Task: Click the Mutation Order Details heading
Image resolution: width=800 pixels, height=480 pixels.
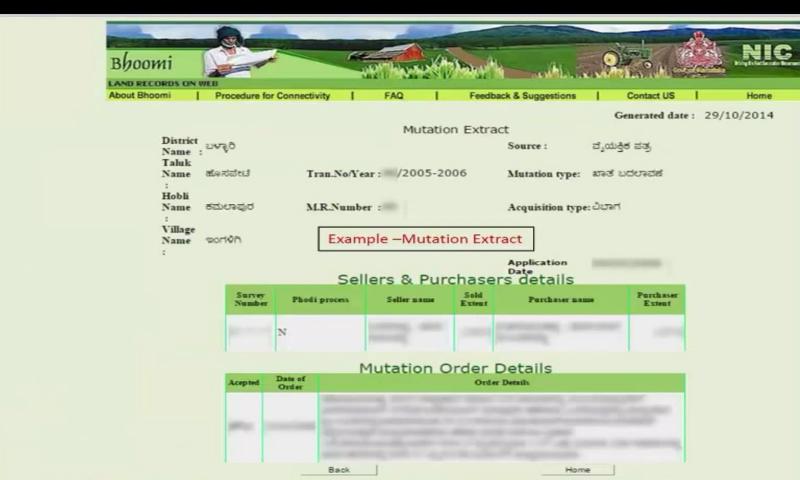Action: 456,368
